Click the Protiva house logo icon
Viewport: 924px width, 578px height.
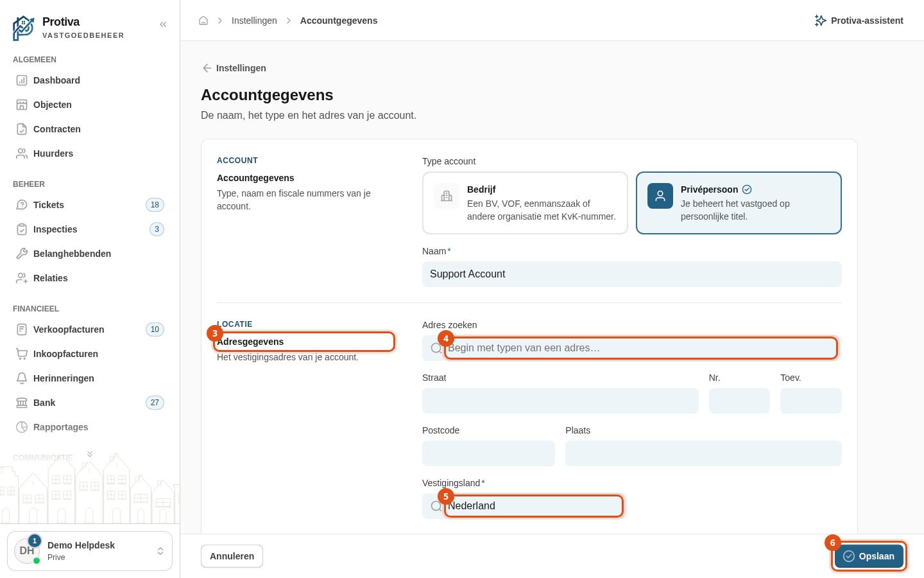pos(24,28)
